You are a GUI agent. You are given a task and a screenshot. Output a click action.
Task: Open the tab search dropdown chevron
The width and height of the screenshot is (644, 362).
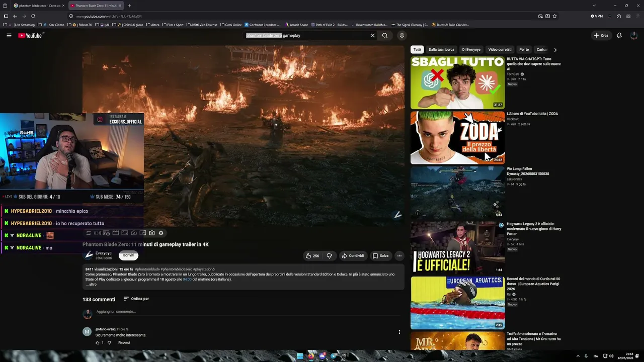[594, 6]
